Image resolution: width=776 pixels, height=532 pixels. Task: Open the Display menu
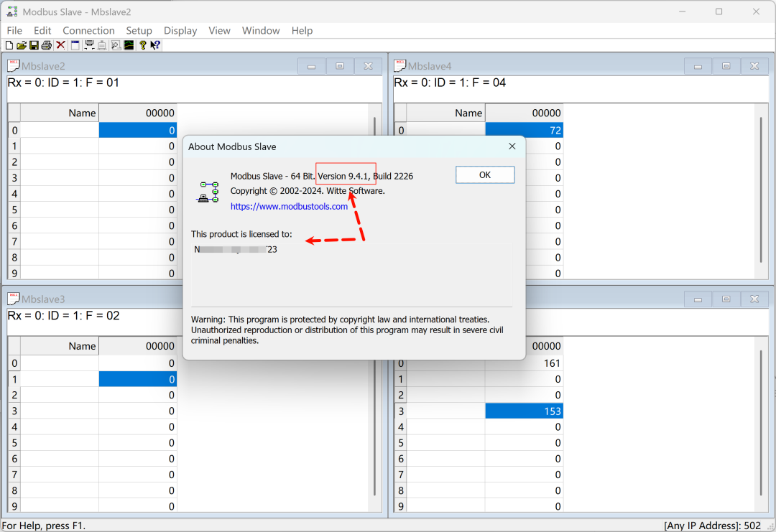[x=180, y=31]
